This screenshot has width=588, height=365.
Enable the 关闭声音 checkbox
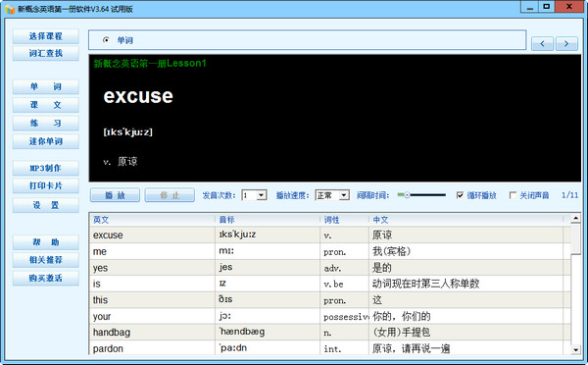[x=513, y=195]
